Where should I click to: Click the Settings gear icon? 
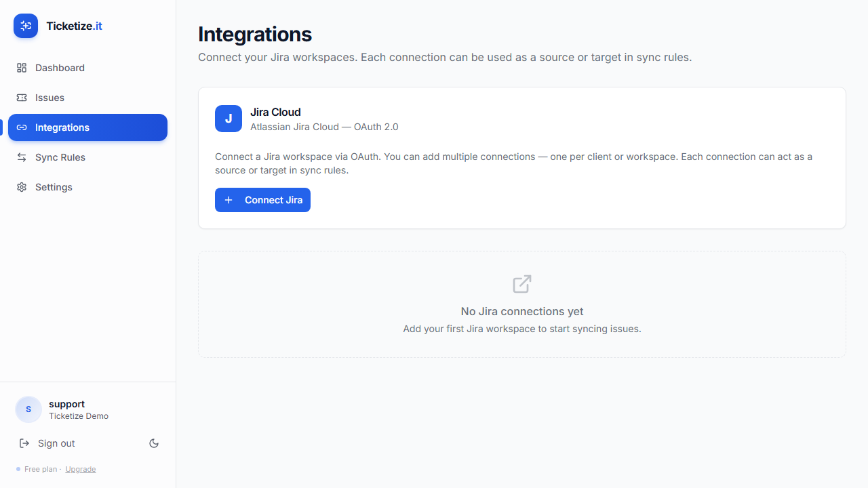[x=22, y=187]
